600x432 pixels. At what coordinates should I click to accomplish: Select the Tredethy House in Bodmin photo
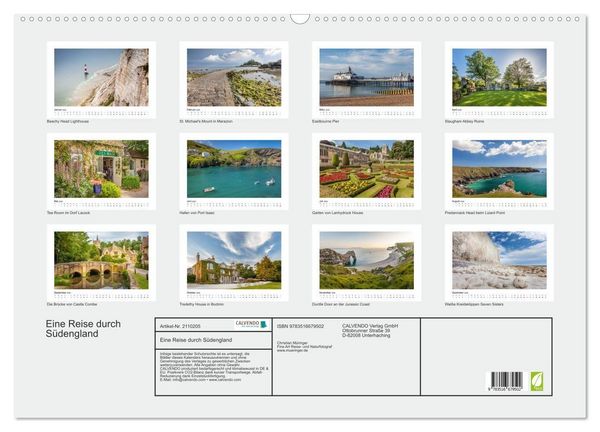(234, 260)
